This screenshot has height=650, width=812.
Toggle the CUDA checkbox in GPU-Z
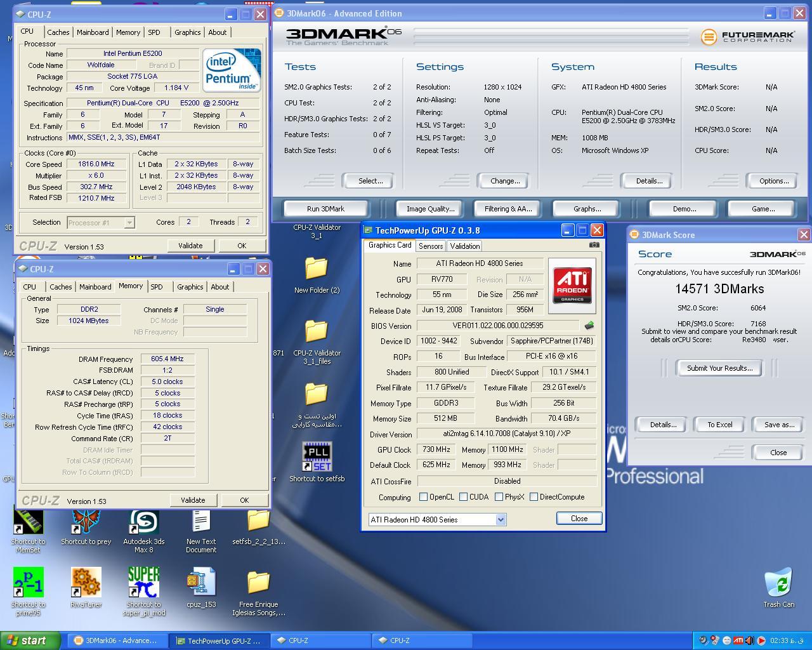(x=463, y=497)
